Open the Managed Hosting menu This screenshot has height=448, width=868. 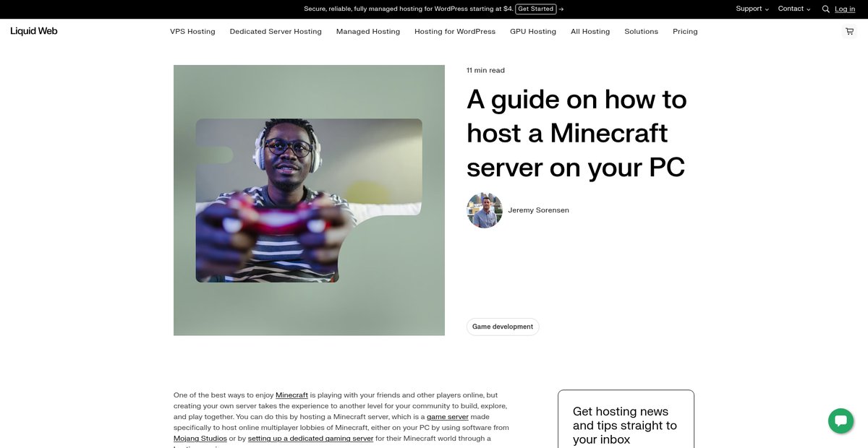coord(368,31)
